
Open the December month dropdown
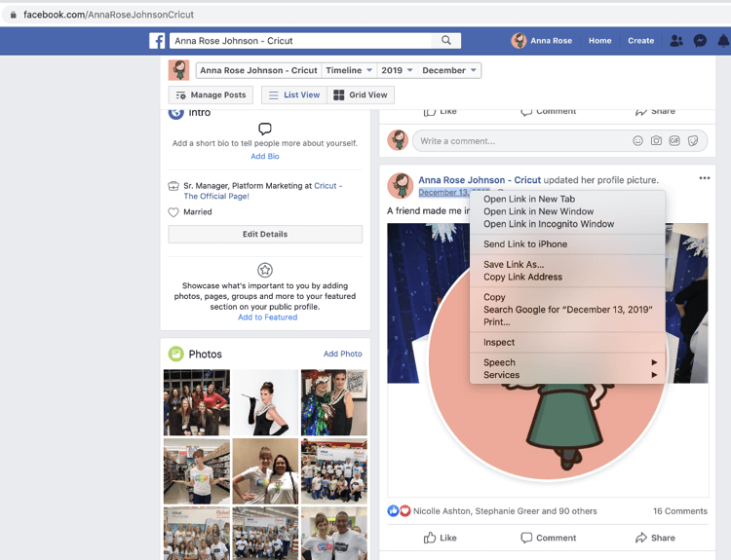click(x=449, y=70)
